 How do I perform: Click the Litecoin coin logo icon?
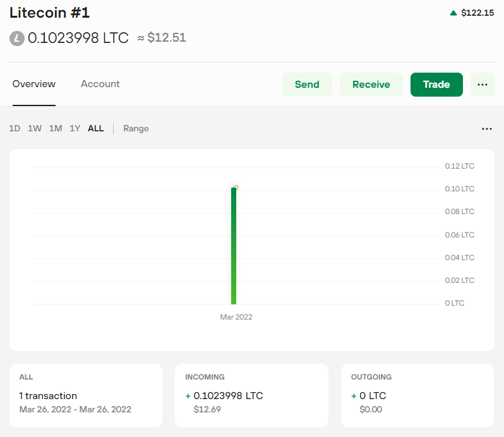point(16,39)
